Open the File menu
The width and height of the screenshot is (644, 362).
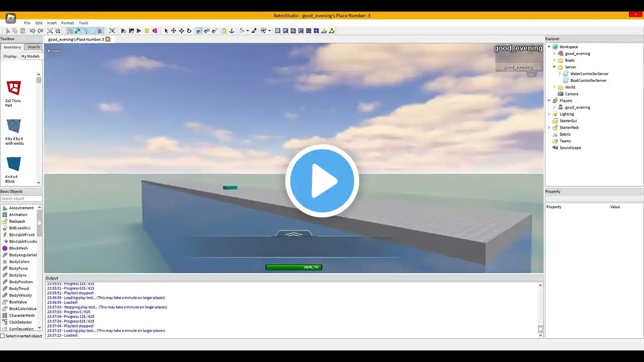pyautogui.click(x=27, y=23)
